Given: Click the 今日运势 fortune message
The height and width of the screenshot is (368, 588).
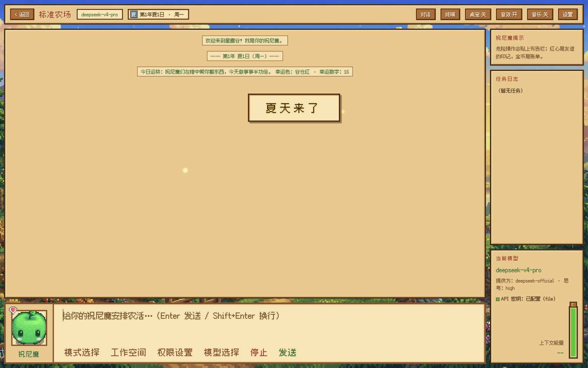Looking at the screenshot, I should (245, 72).
